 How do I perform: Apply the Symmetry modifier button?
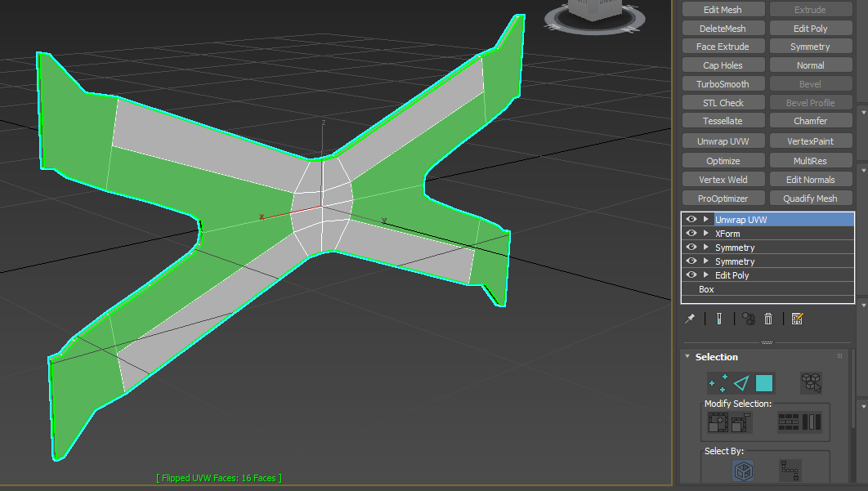[811, 46]
